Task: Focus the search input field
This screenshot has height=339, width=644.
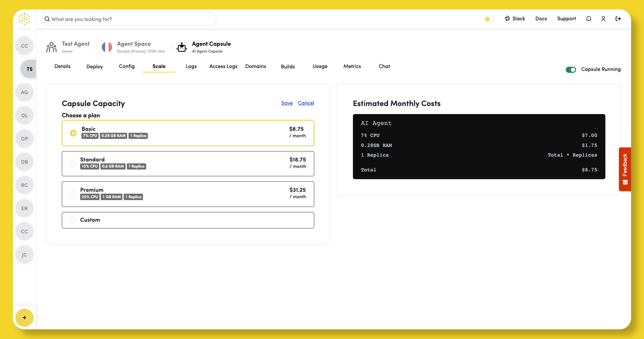Action: click(x=129, y=19)
